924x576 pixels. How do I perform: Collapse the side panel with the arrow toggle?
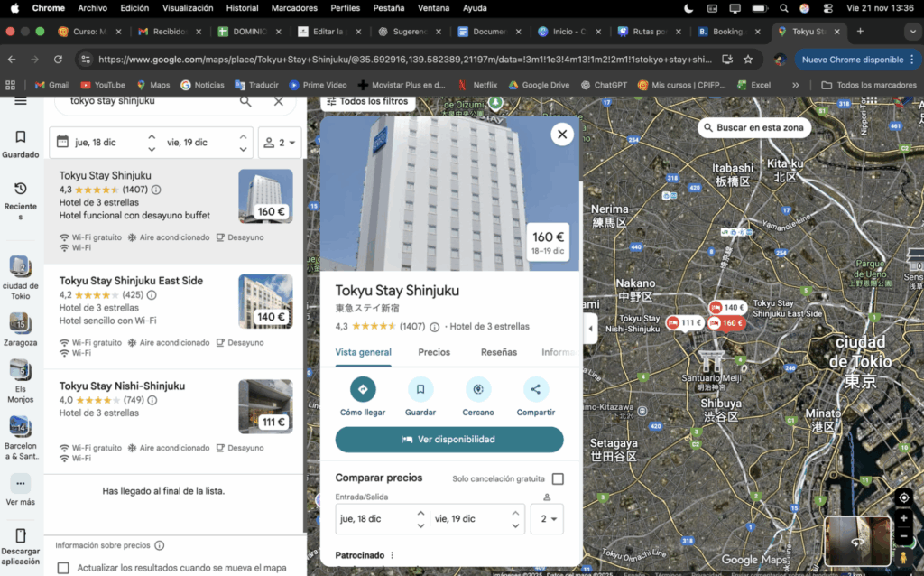coord(590,329)
